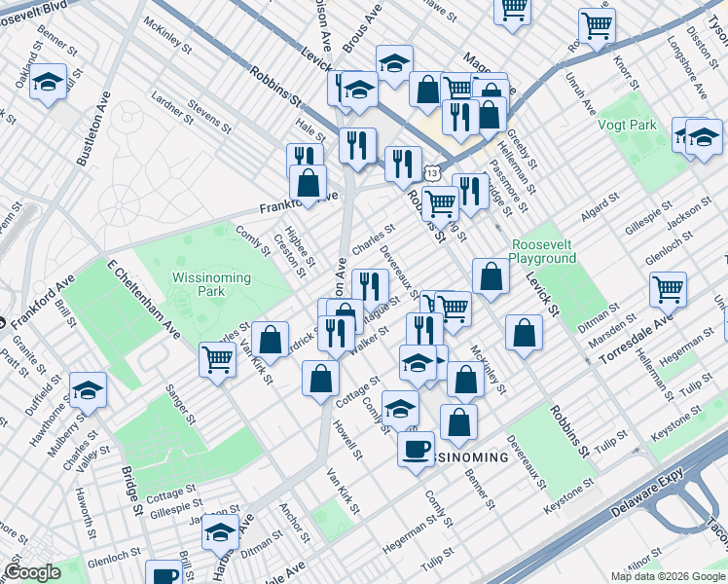Open the shopping bag marker between Levick St and Robbins St
Image resolution: width=728 pixels, height=584 pixels.
[525, 333]
